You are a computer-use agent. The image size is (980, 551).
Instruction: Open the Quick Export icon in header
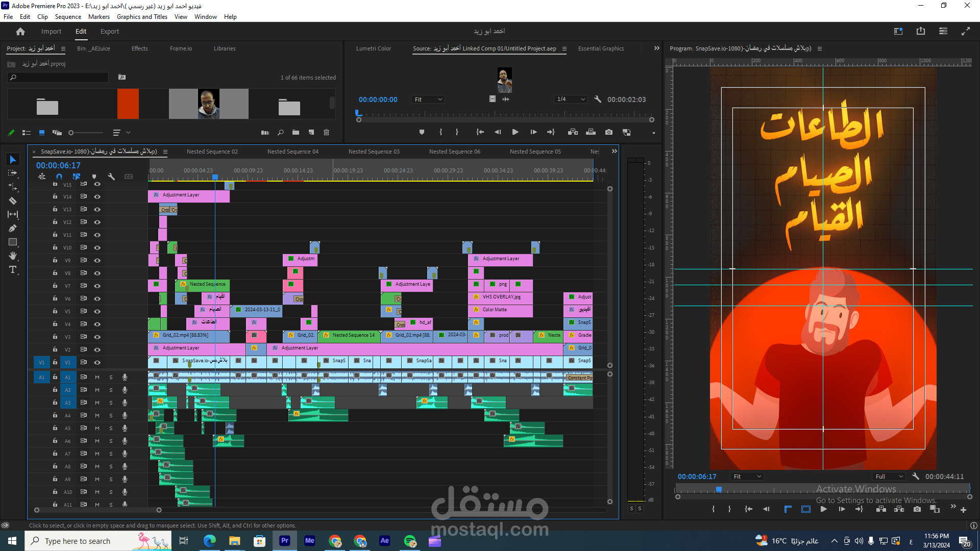pyautogui.click(x=920, y=31)
